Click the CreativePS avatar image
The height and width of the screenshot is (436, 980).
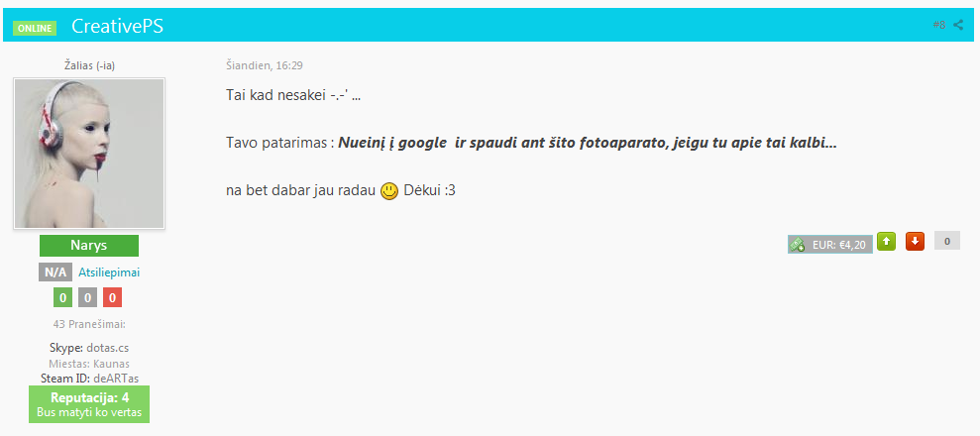pyautogui.click(x=89, y=154)
